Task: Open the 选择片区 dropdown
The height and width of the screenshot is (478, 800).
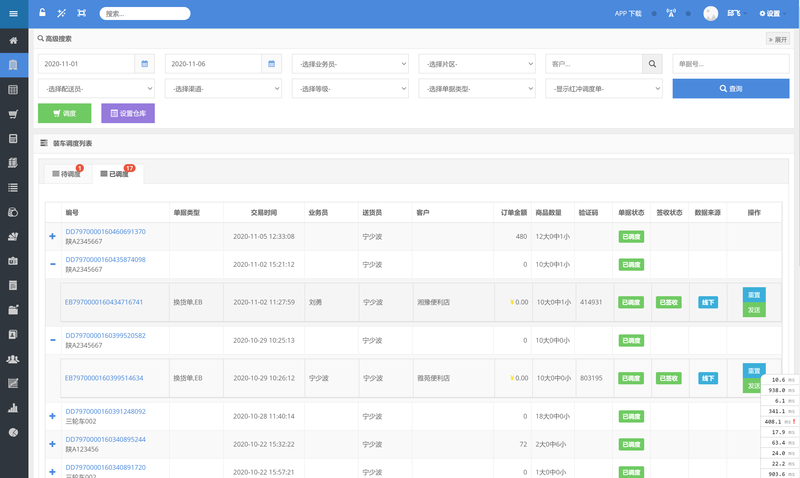Action: 477,64
